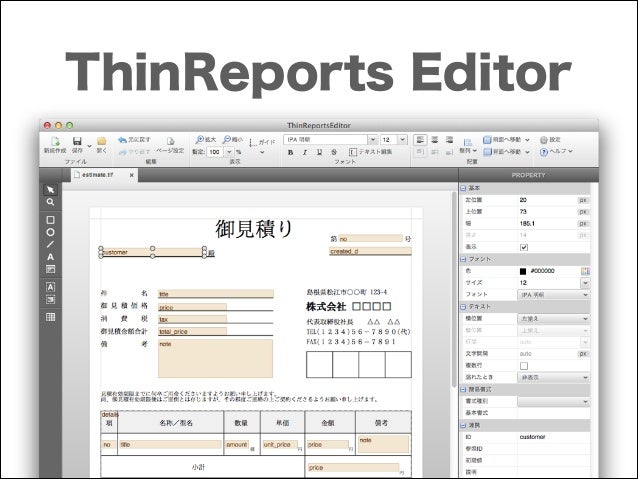Select the zoom tool in the sidebar

click(50, 202)
